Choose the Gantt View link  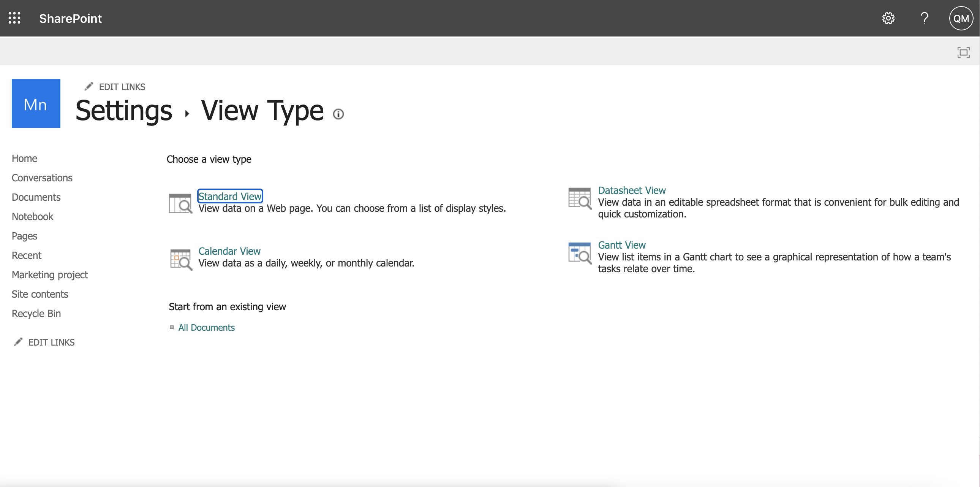622,245
